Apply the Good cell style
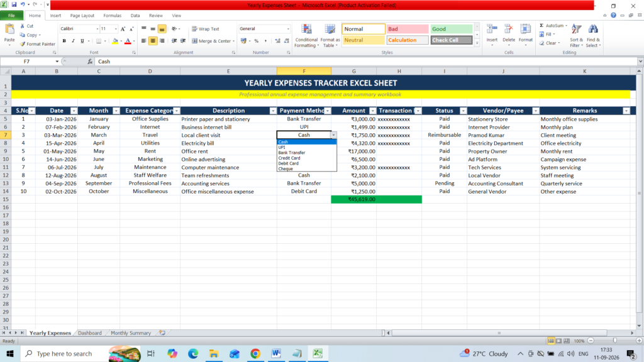The height and width of the screenshot is (362, 644). [x=451, y=29]
